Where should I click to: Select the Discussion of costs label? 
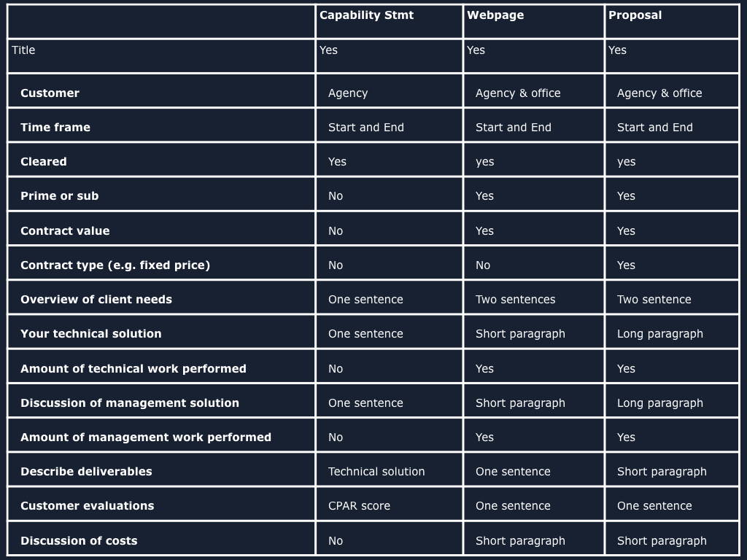coord(79,540)
